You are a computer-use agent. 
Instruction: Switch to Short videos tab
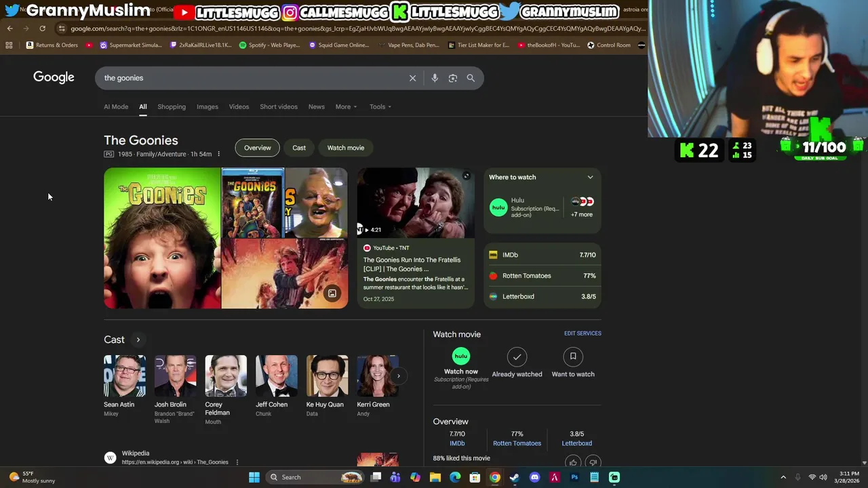click(279, 106)
